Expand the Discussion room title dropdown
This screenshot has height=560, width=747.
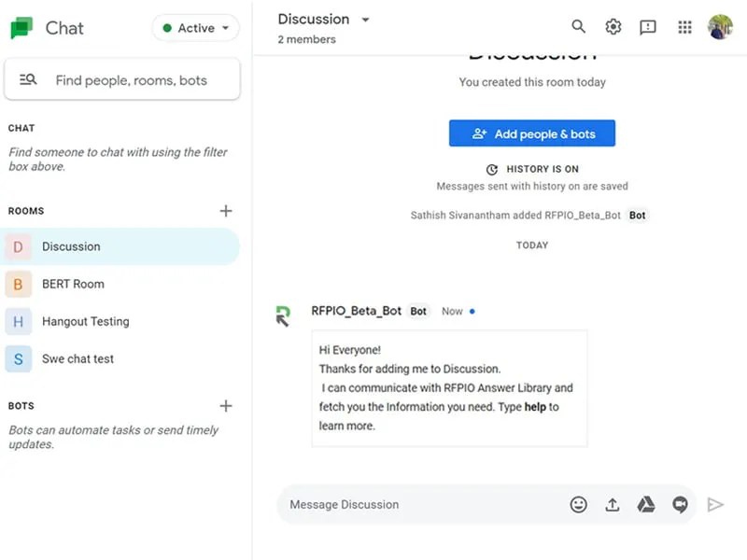point(364,19)
